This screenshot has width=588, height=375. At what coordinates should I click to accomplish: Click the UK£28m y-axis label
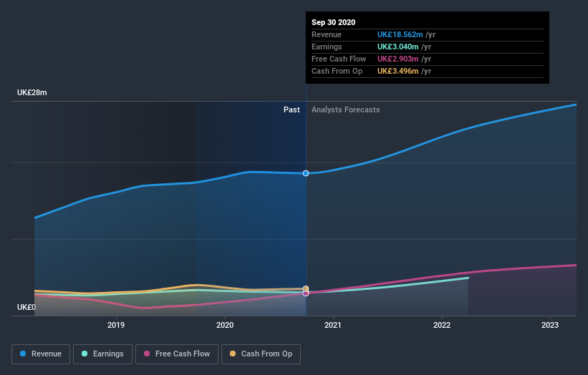click(x=32, y=92)
